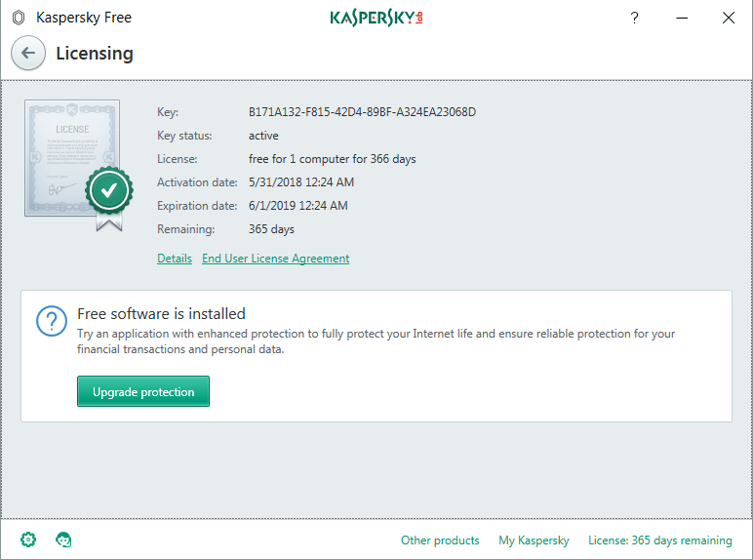
Task: Click the 'Key:' field label
Action: pos(168,112)
